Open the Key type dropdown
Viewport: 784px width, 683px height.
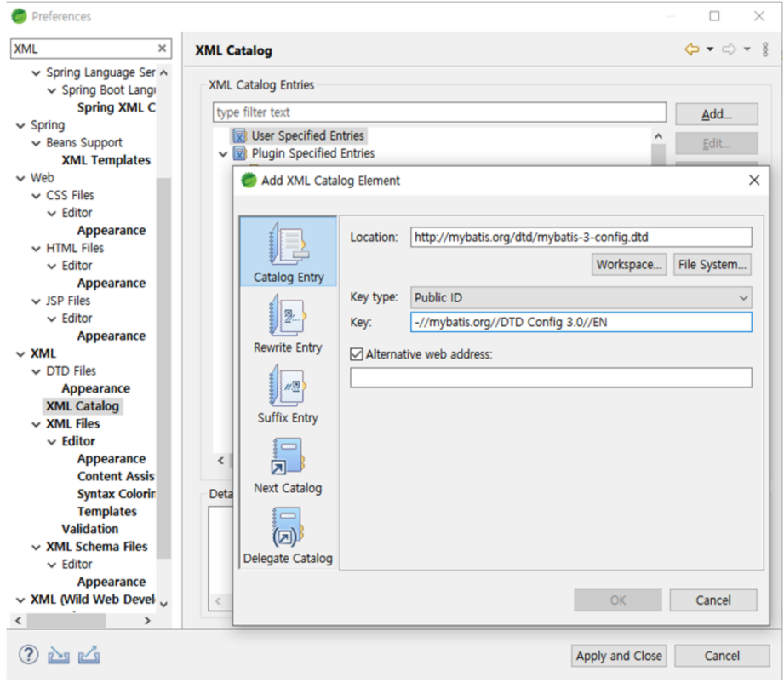(x=581, y=297)
